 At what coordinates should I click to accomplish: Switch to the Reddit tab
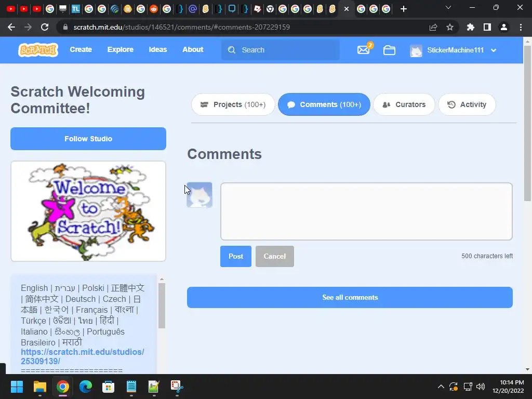[154, 9]
